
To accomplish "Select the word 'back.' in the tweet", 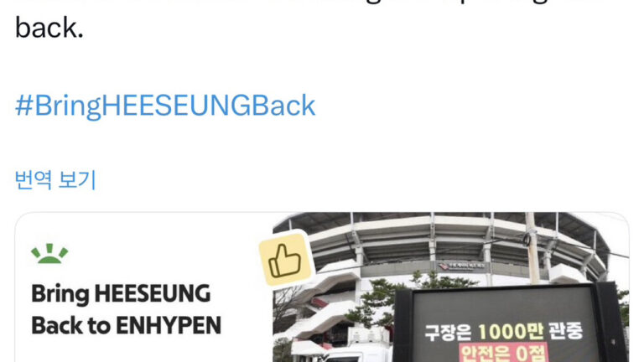I will (x=49, y=28).
